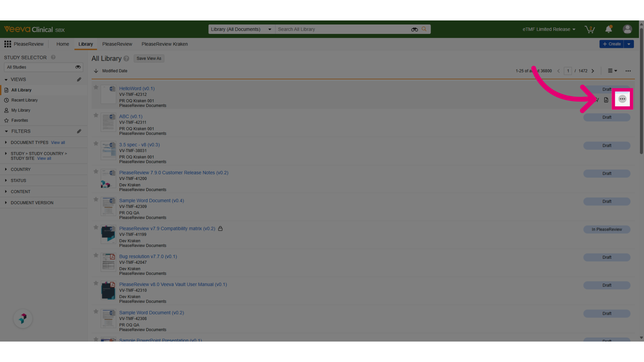This screenshot has height=362, width=644.
Task: Expand DOCUMENT VERSION filter
Action: click(6, 202)
